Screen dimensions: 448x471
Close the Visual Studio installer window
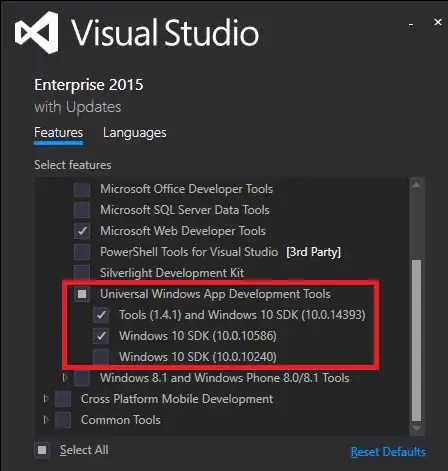tap(438, 22)
